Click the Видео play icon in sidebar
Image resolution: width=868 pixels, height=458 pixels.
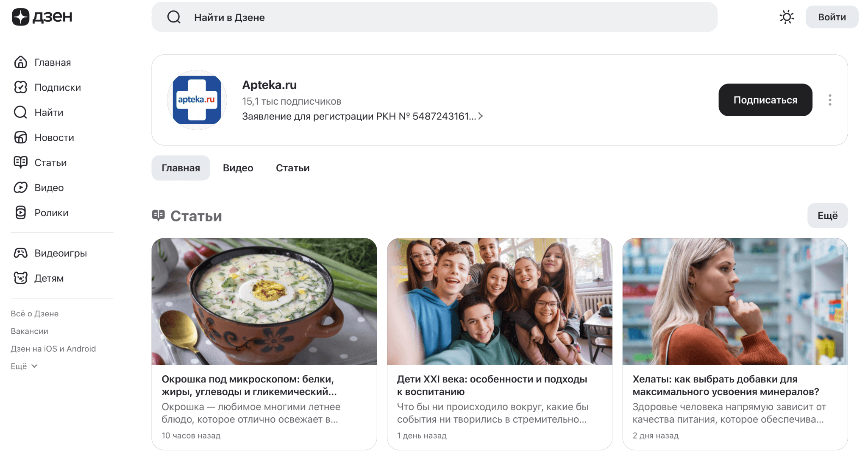[20, 187]
